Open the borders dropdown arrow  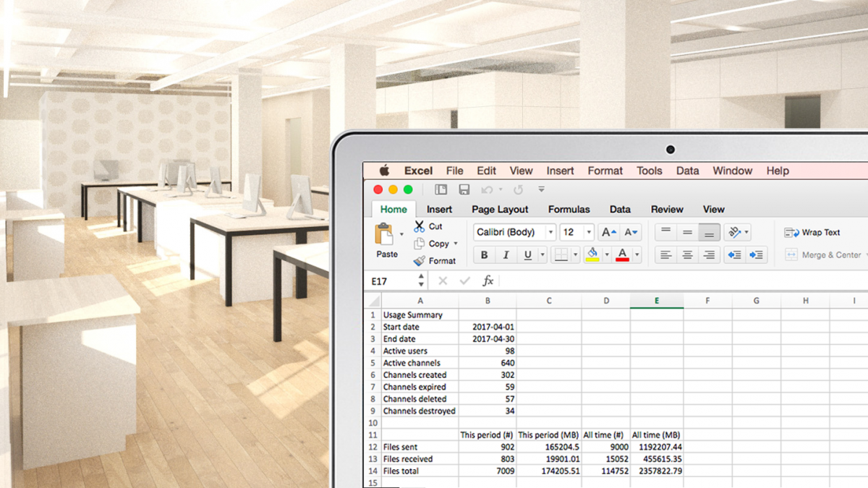tap(575, 255)
